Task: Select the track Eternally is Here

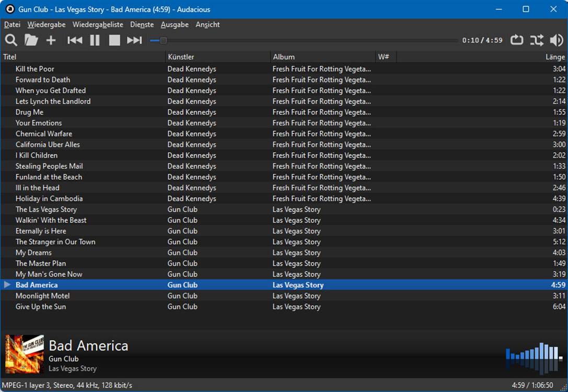Action: coord(284,231)
